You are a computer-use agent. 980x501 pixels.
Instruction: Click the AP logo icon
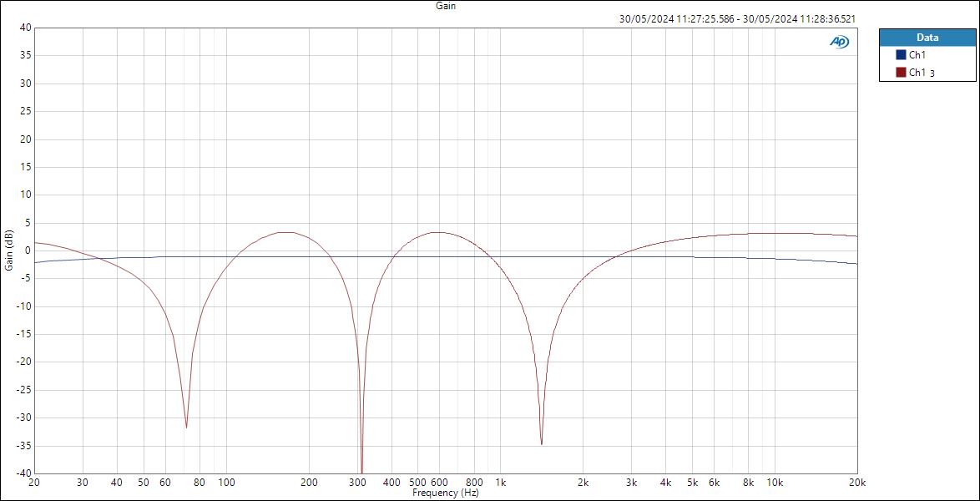[x=841, y=40]
